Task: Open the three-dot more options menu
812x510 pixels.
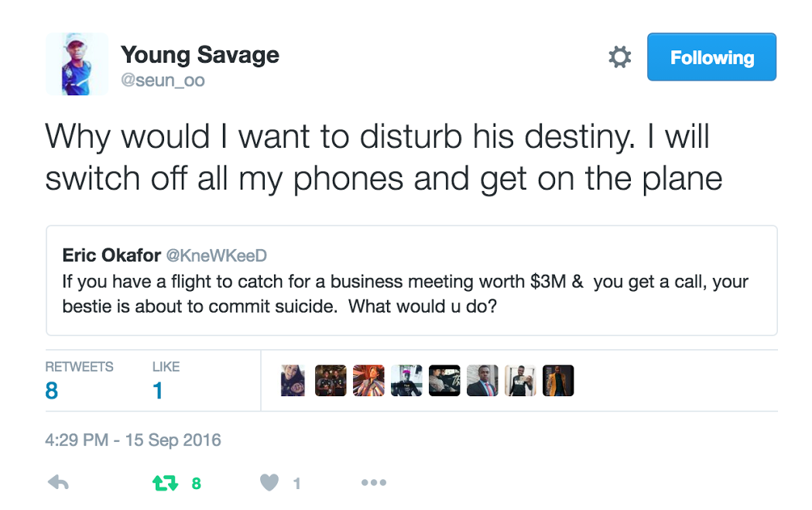Action: click(373, 484)
